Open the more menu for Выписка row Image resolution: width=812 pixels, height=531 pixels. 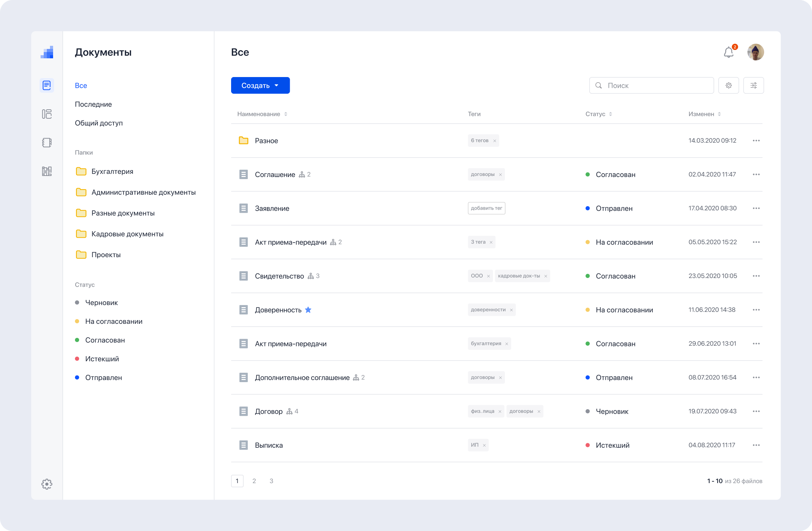(x=756, y=445)
